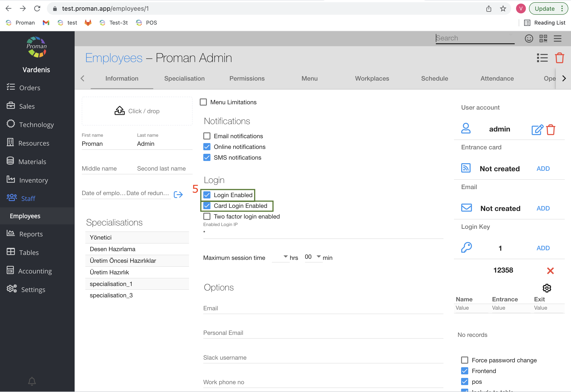The height and width of the screenshot is (392, 571).
Task: Edit the admin user account with the pencil icon
Action: point(537,130)
